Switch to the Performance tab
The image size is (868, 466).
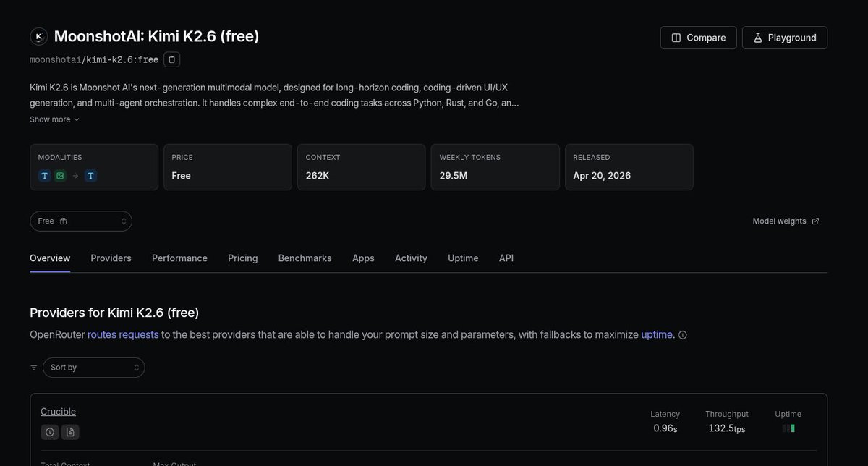click(179, 258)
